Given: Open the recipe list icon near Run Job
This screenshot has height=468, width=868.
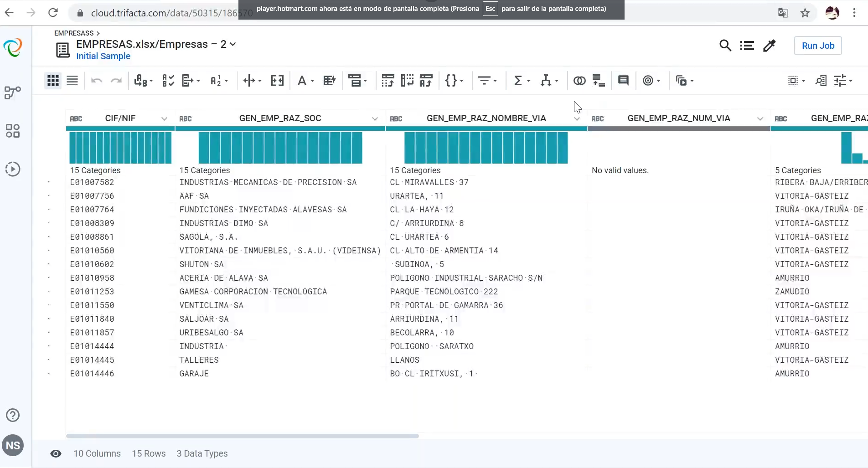Looking at the screenshot, I should [746, 46].
